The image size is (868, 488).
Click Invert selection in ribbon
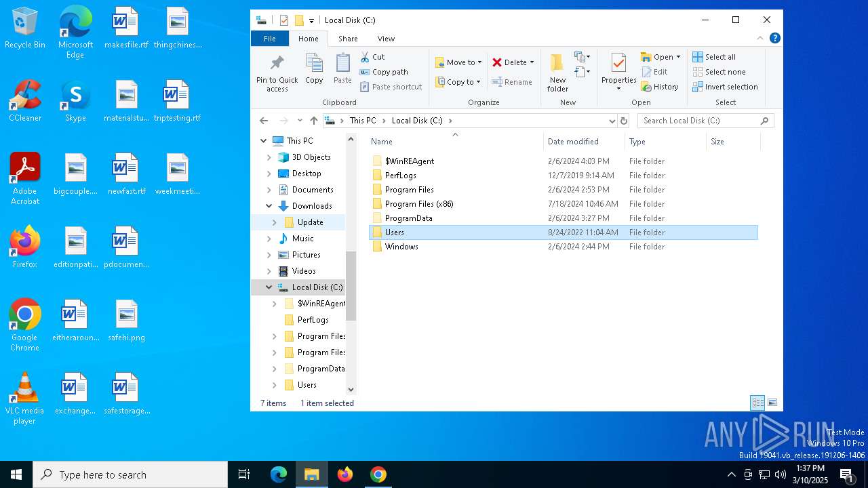(725, 87)
